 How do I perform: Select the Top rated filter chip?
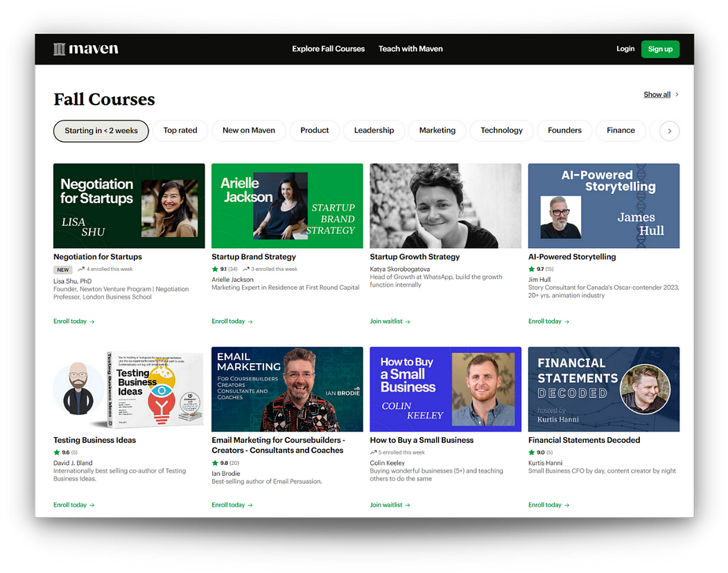click(x=180, y=130)
